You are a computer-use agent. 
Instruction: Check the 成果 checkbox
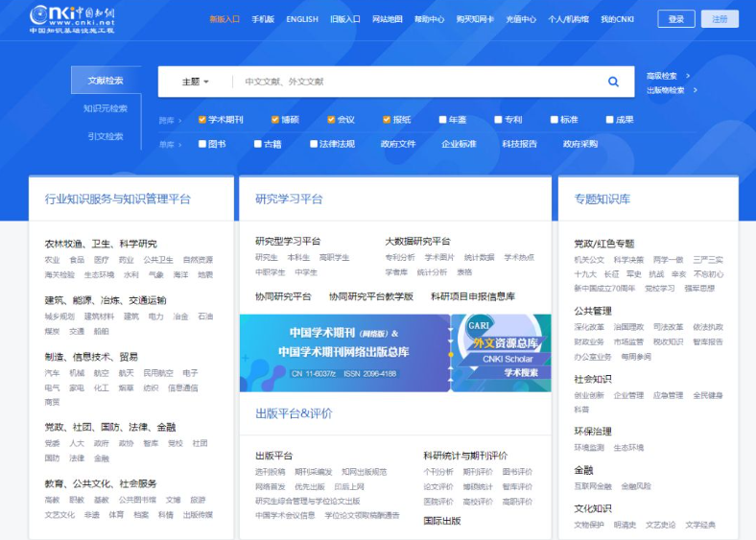(x=609, y=120)
